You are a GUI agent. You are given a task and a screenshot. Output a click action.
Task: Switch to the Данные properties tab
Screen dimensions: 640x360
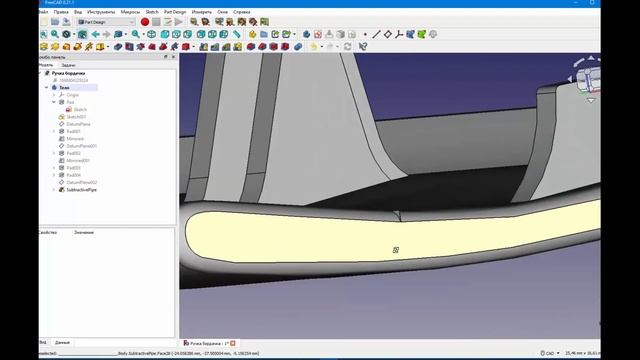click(62, 343)
